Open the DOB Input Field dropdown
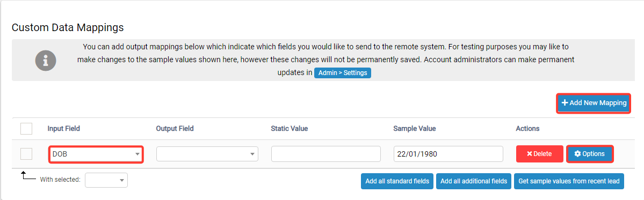Screen dimensions: 644x200 pos(96,154)
